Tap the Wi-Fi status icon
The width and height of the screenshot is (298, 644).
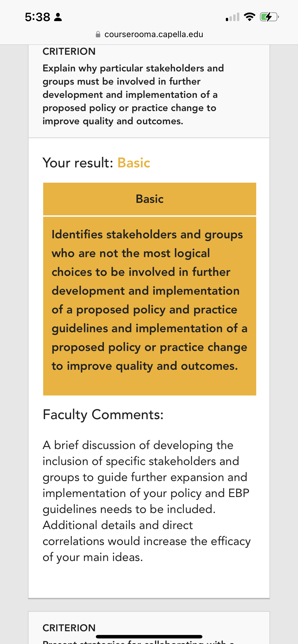(x=249, y=17)
